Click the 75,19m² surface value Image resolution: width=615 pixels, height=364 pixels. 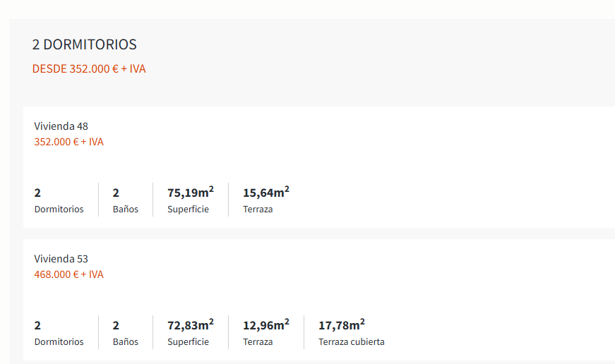191,192
